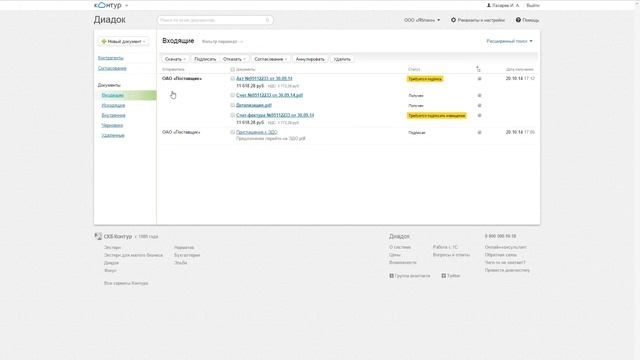The width and height of the screenshot is (640, 360).
Task: Open the Контрагенты link in the sidebar
Action: click(111, 58)
